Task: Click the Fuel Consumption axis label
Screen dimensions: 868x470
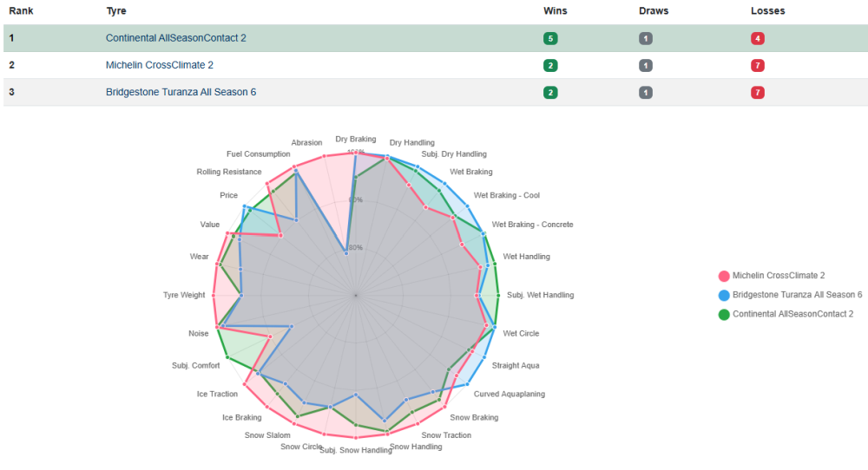Action: point(259,154)
